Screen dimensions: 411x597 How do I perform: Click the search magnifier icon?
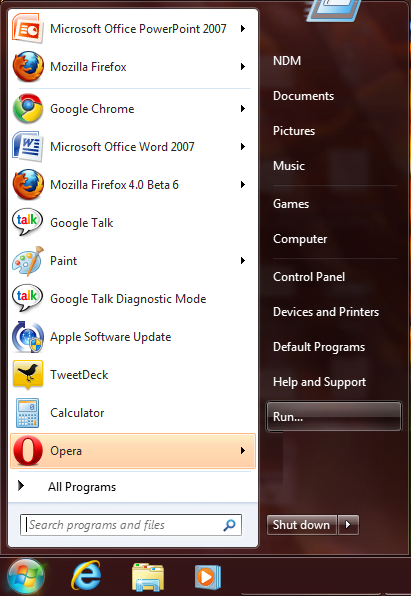point(229,525)
